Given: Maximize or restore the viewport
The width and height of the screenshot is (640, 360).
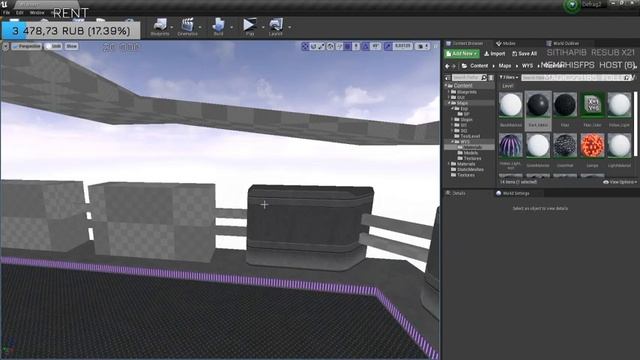Looking at the screenshot, I should click(436, 47).
